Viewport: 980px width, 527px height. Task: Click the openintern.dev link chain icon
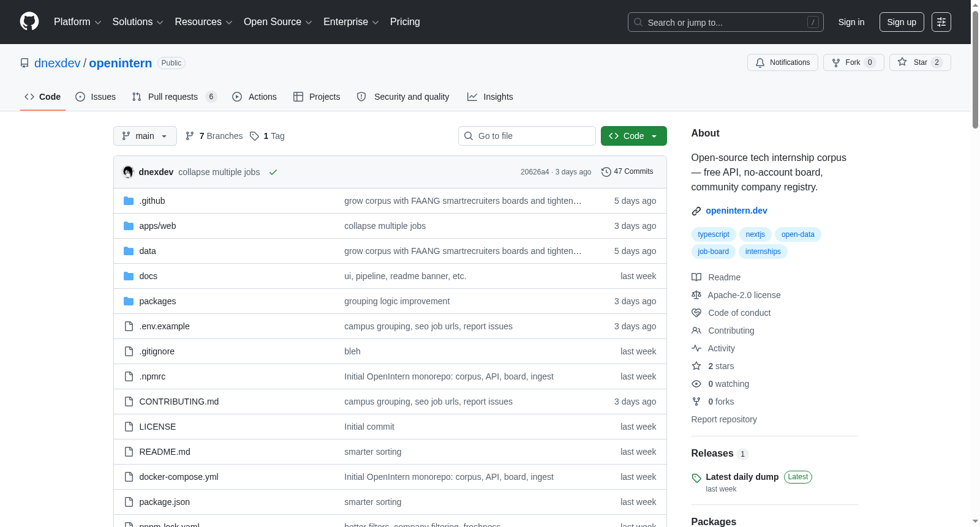pyautogui.click(x=696, y=211)
